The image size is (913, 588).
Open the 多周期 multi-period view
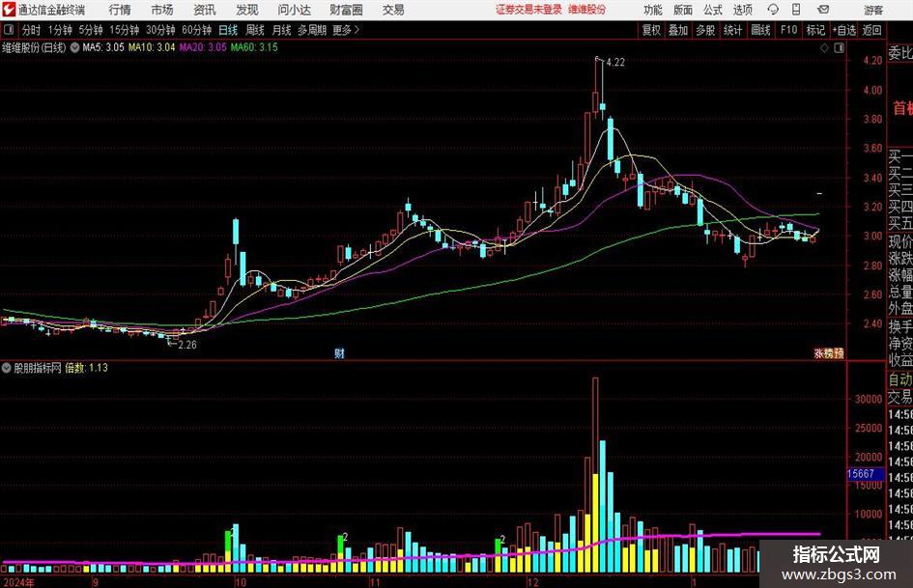click(x=312, y=30)
